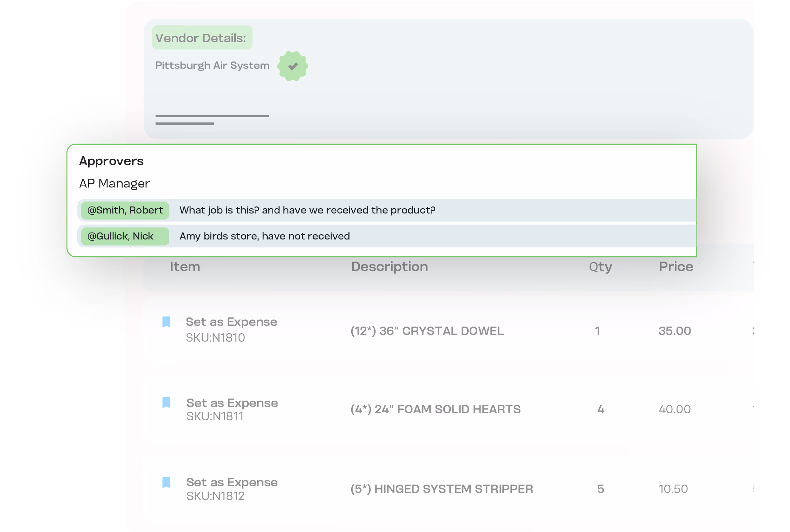This screenshot has height=532, width=790.
Task: Click Robert's comment about the product
Action: coord(307,210)
